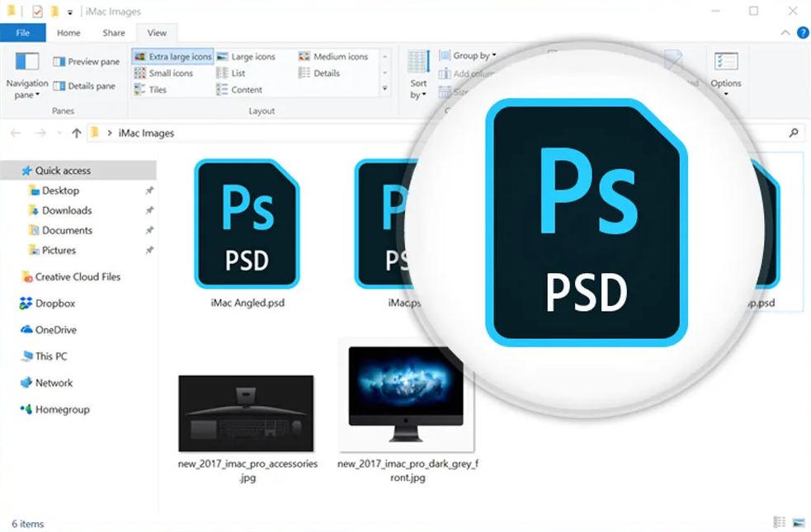The height and width of the screenshot is (532, 811).
Task: Expand the layout gallery more arrow
Action: tap(384, 89)
